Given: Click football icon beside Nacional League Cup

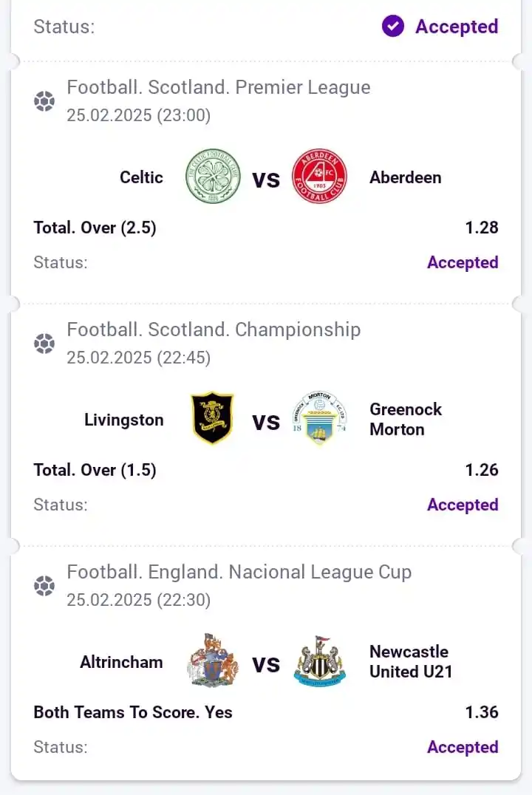Looking at the screenshot, I should [44, 586].
